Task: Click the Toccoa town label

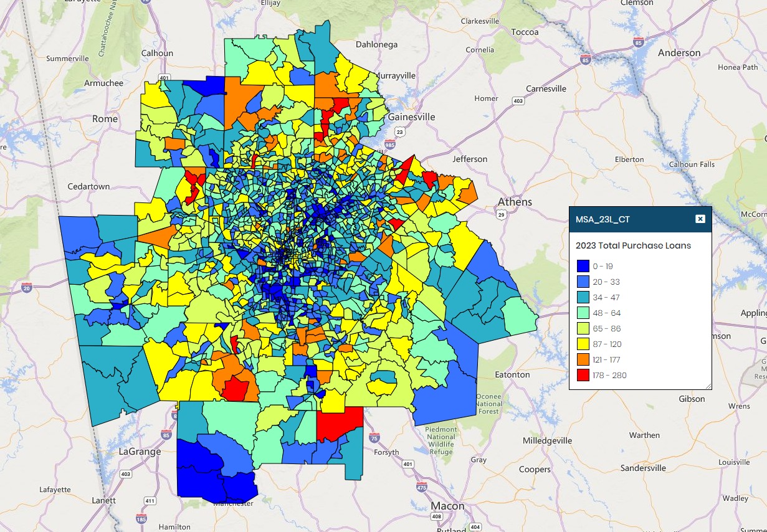Action: [524, 32]
